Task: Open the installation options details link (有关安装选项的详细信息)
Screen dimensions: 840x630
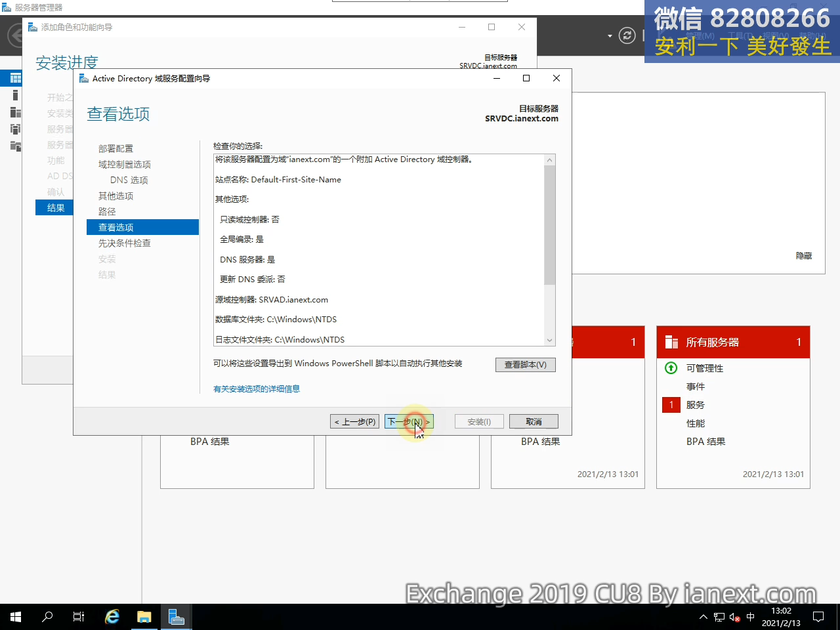Action: 257,389
